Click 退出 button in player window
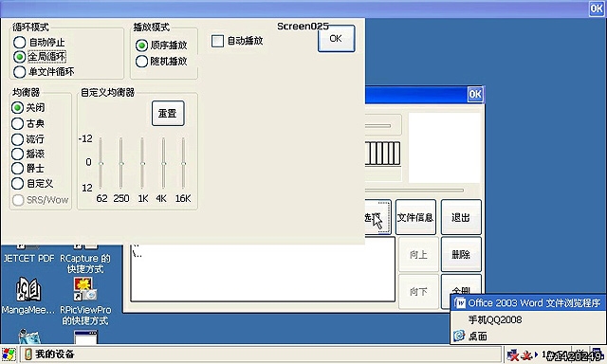The image size is (607, 364). (x=461, y=217)
